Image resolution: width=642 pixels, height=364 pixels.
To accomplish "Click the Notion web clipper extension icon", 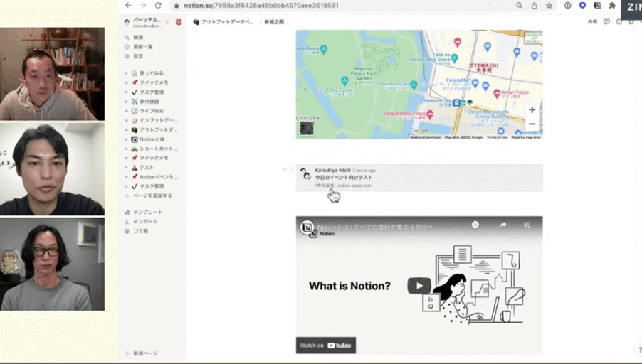I will click(x=596, y=6).
